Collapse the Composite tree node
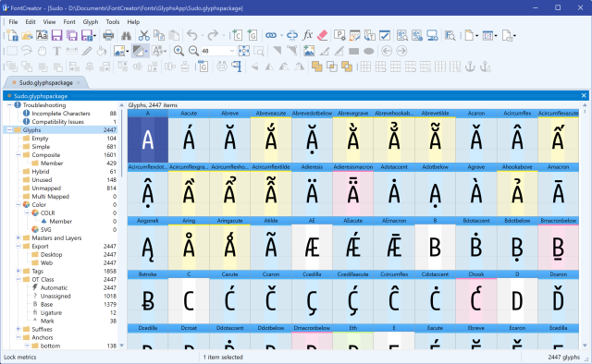The width and height of the screenshot is (592, 364). [18, 155]
